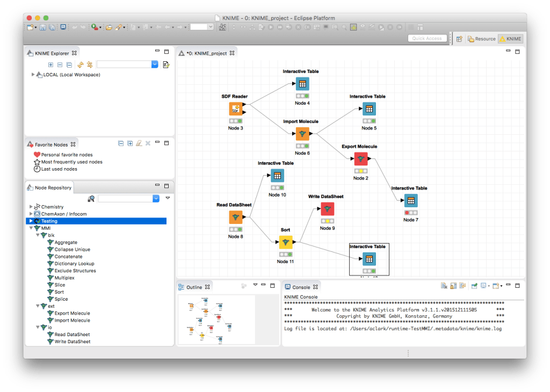Open the Node Repository view menu triangle
Viewport: 550px width, 392px height.
(x=168, y=198)
